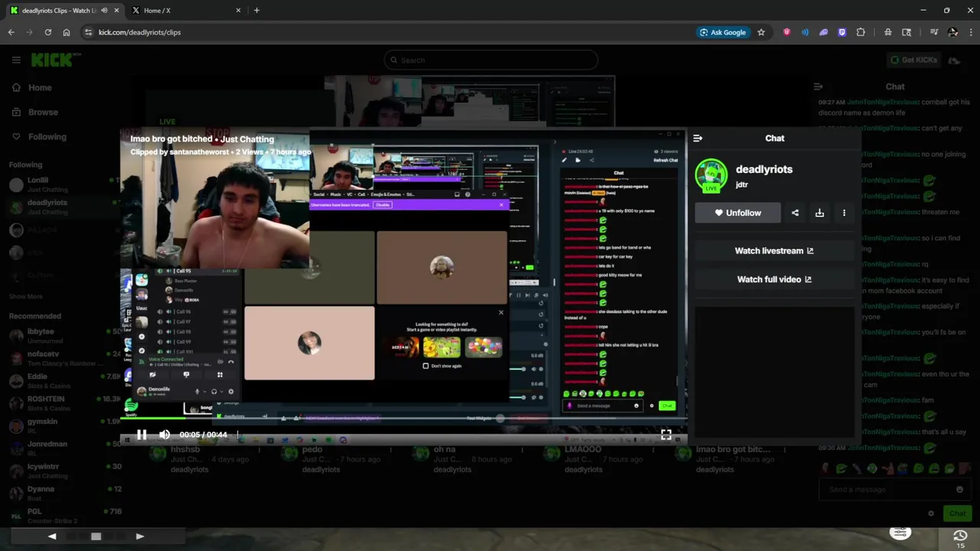
Task: Open the blue sound-wave extension
Action: (x=805, y=32)
